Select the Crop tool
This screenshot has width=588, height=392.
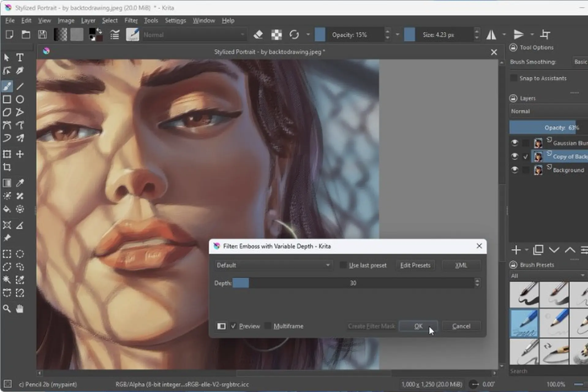(7, 167)
